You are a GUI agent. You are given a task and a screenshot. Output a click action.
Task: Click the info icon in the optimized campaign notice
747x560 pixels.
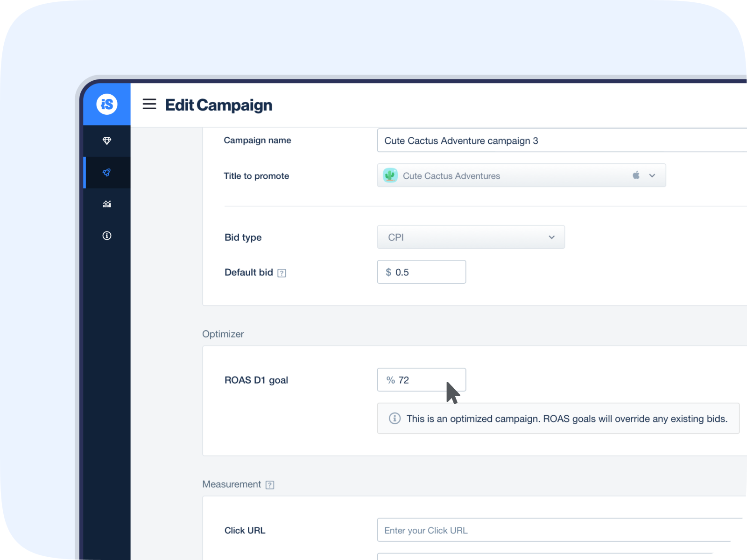click(395, 419)
